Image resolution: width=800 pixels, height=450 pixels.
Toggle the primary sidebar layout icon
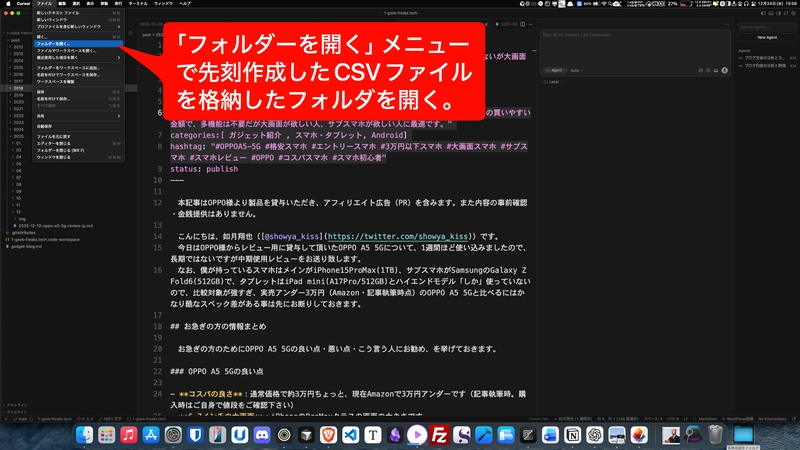tap(764, 13)
